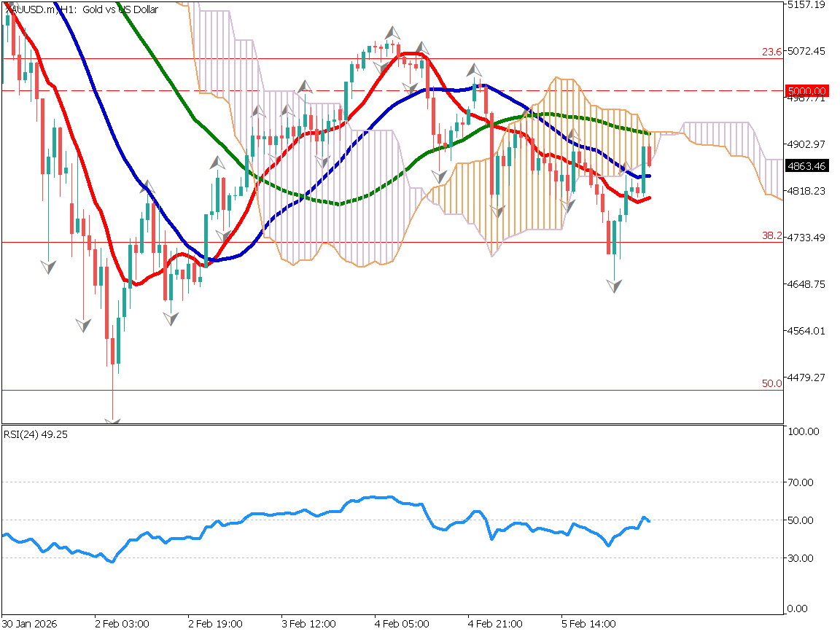Click the red 5000.00 price level label
Screen dimensions: 840x634
(806, 90)
